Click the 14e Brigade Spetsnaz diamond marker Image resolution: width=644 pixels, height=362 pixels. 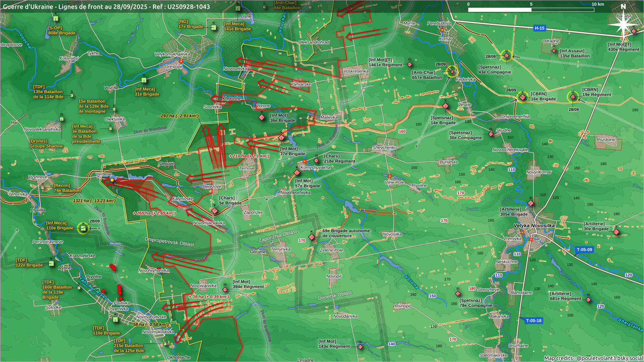[x=445, y=106]
